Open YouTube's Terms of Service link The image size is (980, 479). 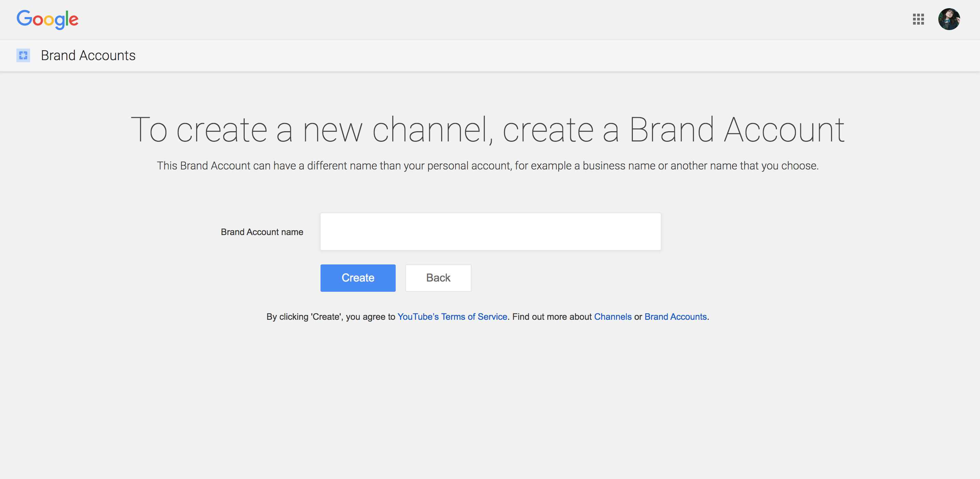(x=452, y=317)
